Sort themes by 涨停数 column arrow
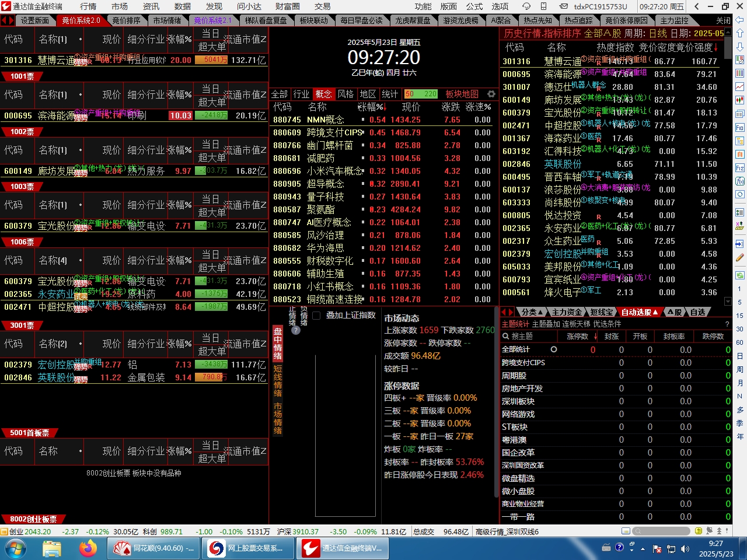This screenshot has height=560, width=747. 595,337
